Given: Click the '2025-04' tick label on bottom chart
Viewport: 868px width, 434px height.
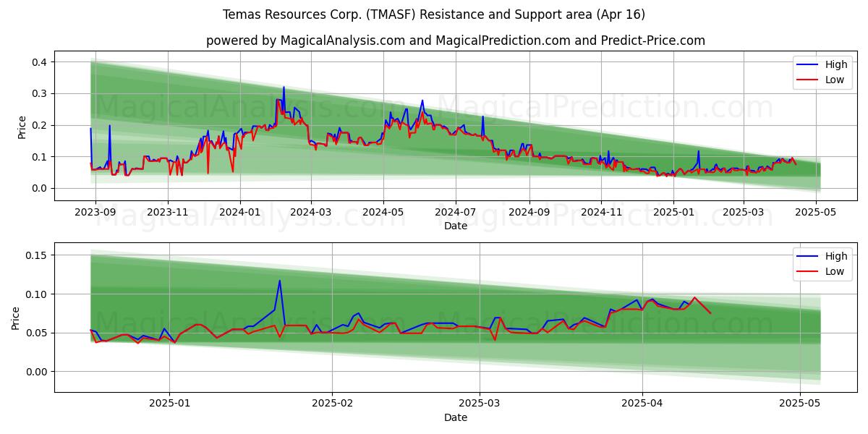Looking at the screenshot, I should (x=642, y=404).
